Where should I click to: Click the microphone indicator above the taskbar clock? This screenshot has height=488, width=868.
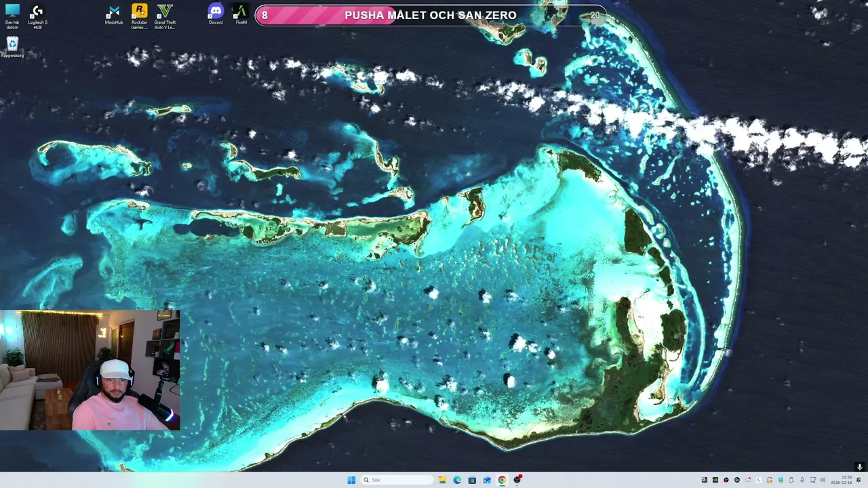click(x=860, y=467)
